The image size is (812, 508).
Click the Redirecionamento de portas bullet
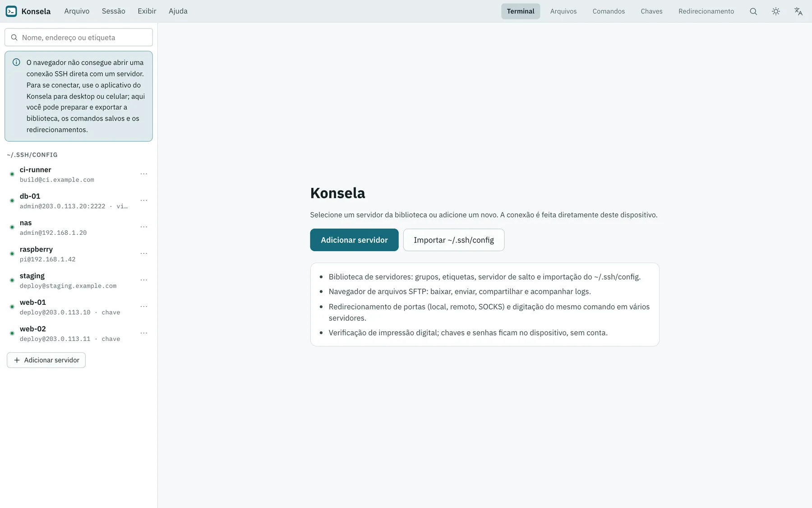489,312
